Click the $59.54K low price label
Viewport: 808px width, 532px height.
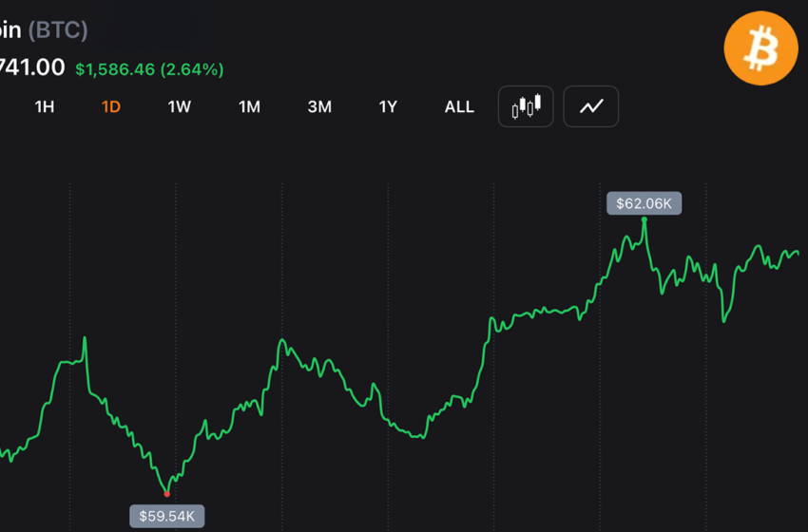pyautogui.click(x=167, y=516)
